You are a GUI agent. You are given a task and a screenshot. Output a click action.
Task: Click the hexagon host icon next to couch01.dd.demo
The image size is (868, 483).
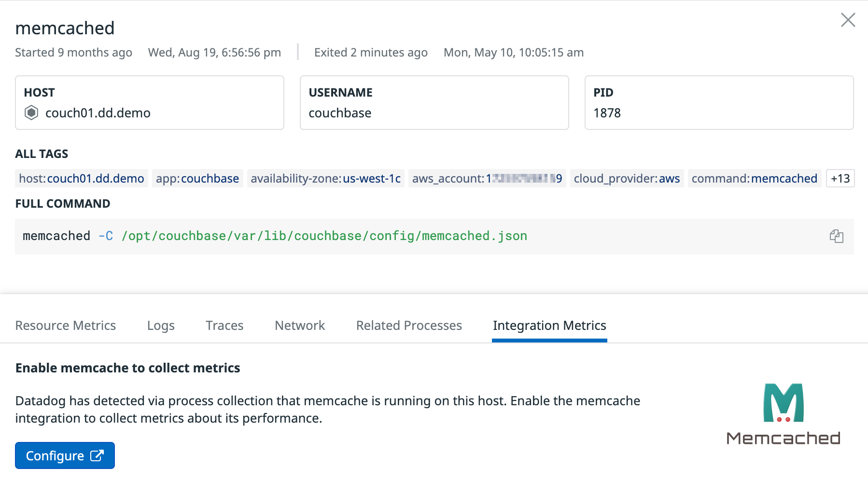point(31,113)
